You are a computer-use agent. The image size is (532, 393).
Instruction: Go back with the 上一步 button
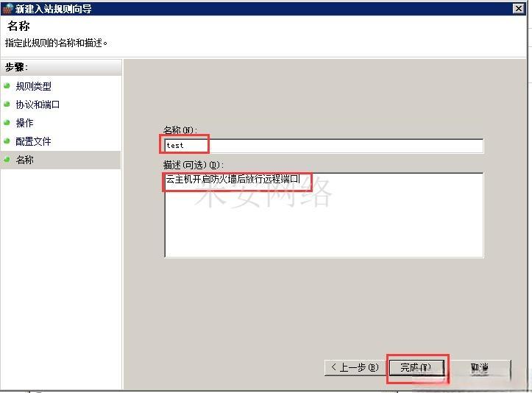[x=354, y=367]
